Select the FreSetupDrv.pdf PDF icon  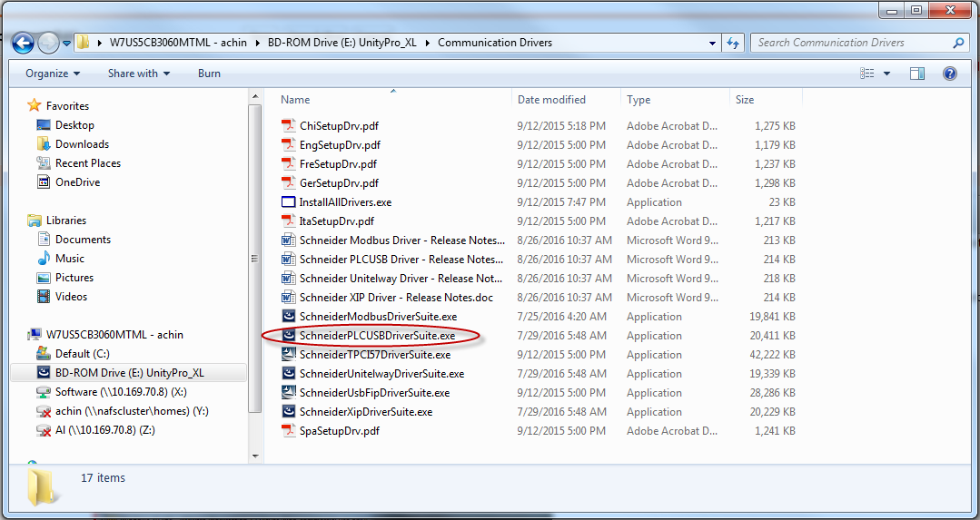288,163
